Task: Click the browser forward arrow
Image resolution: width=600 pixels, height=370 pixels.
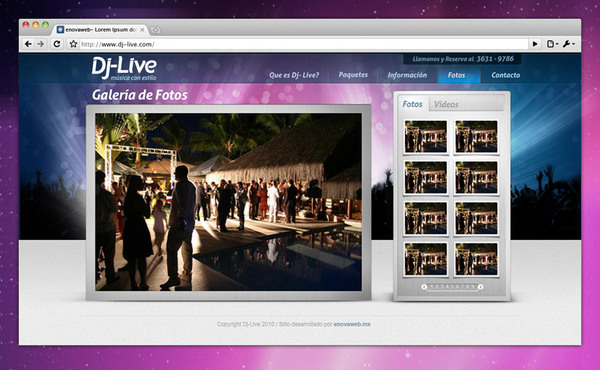Action: click(41, 44)
